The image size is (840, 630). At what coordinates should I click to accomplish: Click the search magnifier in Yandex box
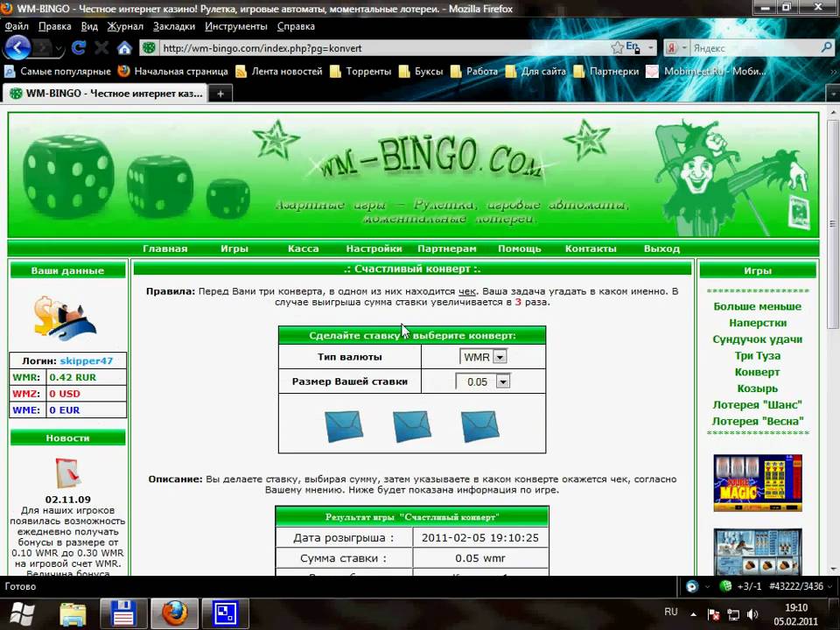826,47
